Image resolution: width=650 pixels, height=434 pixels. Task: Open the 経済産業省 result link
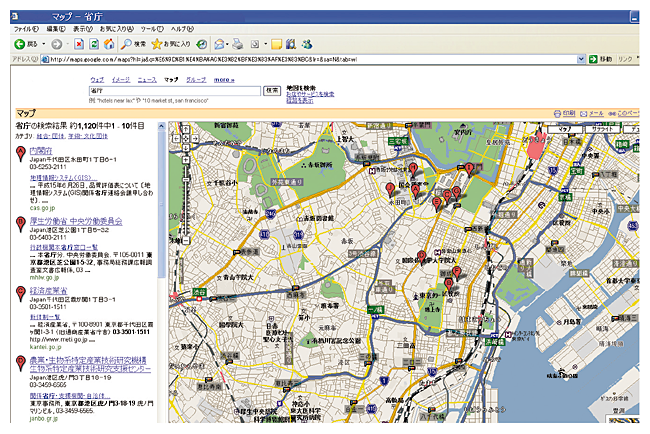[48, 291]
